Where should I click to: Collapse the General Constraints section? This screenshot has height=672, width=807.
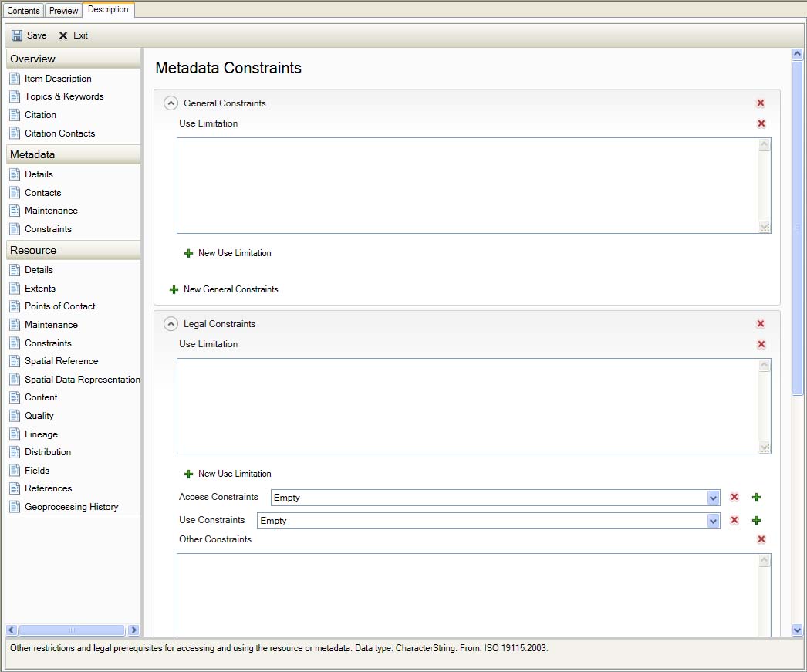(x=171, y=103)
